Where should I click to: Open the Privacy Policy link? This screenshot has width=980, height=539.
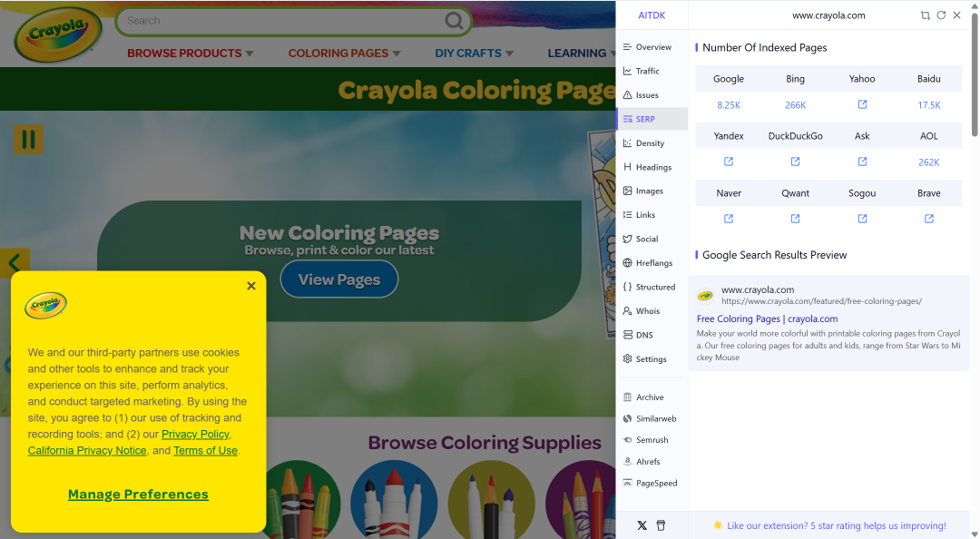(x=196, y=434)
